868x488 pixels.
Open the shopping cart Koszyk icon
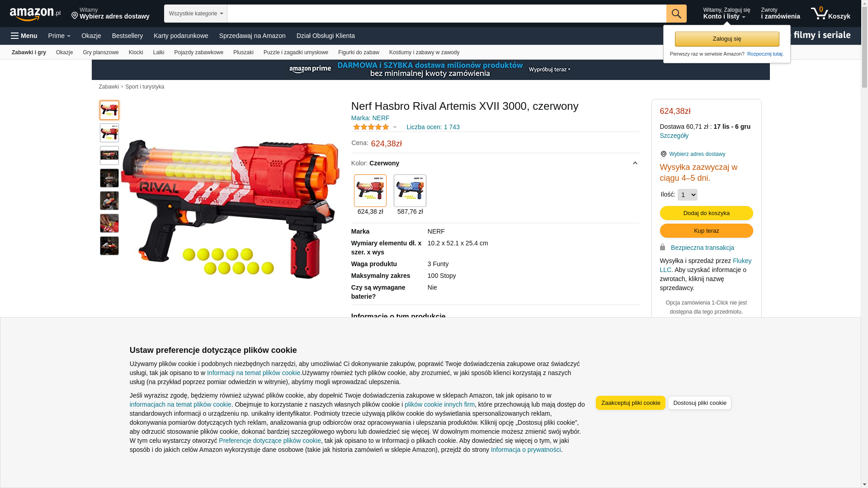pyautogui.click(x=830, y=14)
